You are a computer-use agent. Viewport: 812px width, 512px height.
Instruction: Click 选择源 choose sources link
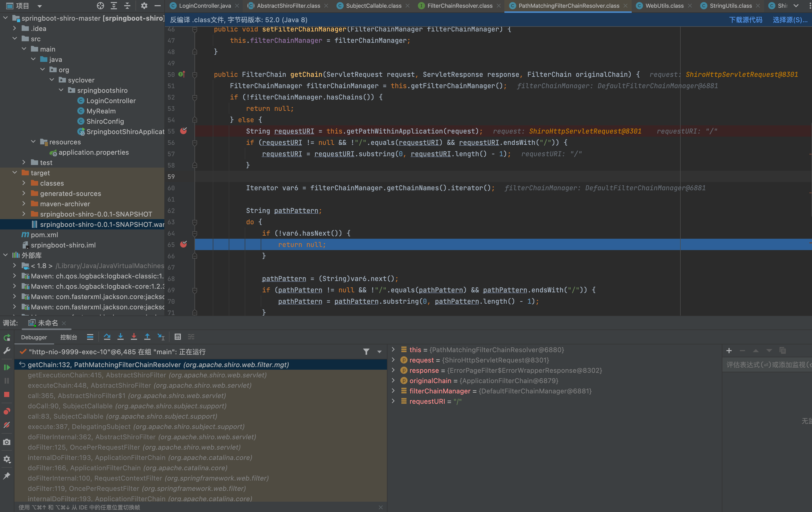coord(790,20)
